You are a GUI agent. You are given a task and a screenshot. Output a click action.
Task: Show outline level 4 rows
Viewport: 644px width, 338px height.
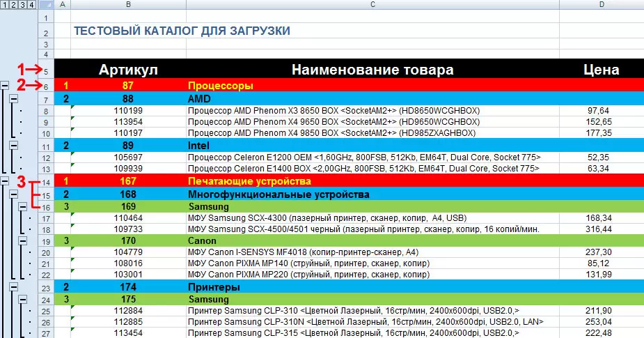point(32,6)
